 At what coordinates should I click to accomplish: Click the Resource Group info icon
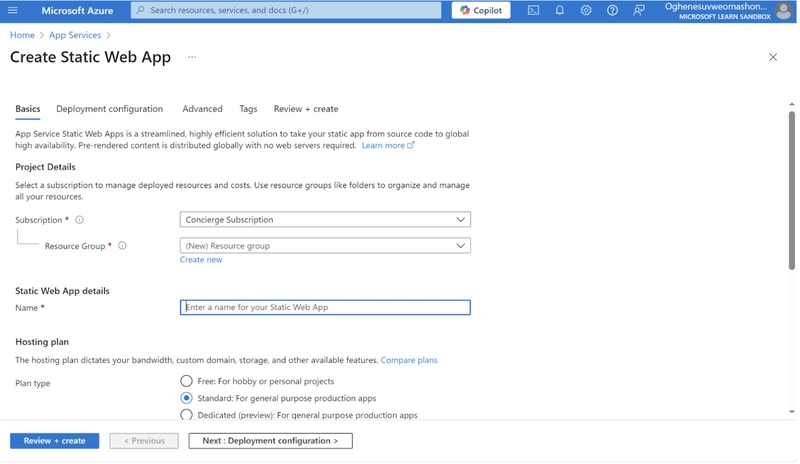tap(122, 246)
